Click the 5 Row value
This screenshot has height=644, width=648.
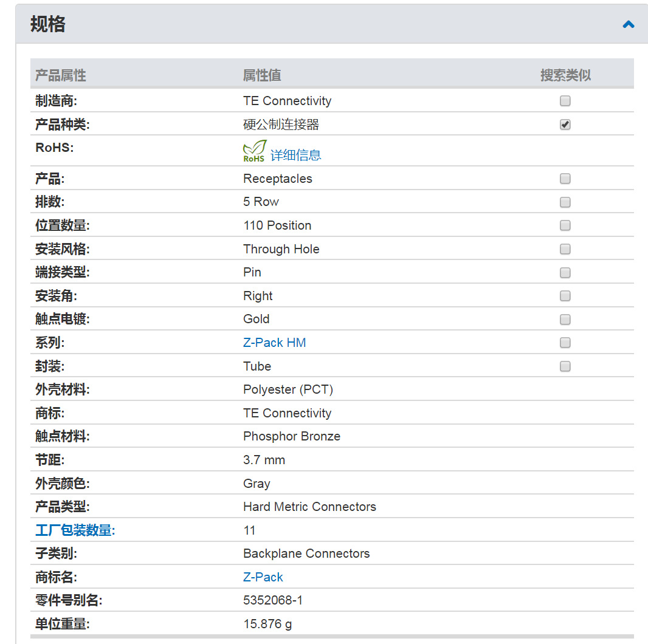click(261, 202)
